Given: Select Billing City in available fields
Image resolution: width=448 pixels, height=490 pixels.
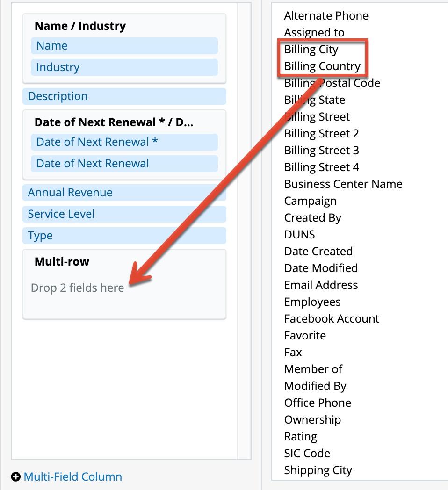Looking at the screenshot, I should tap(311, 50).
